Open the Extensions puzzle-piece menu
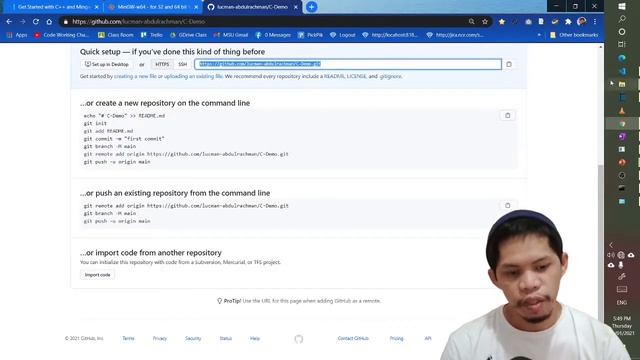640x360 pixels. coord(568,21)
